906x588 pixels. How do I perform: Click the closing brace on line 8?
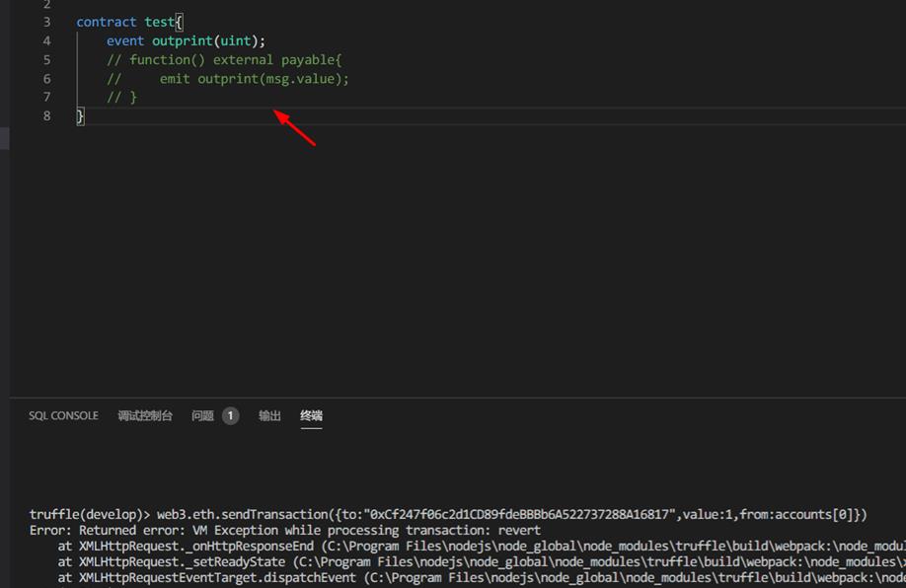(x=80, y=116)
